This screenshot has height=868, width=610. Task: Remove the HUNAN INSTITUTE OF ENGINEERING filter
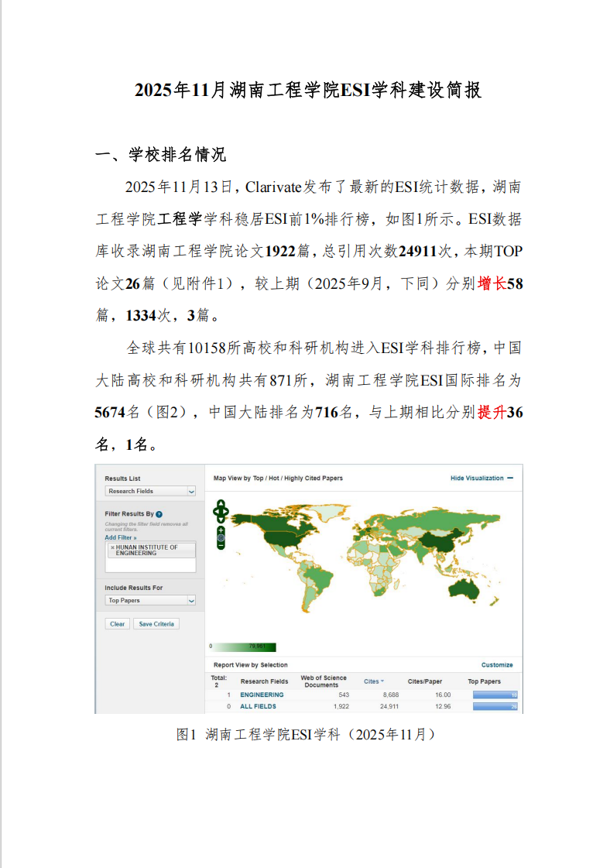click(x=112, y=547)
